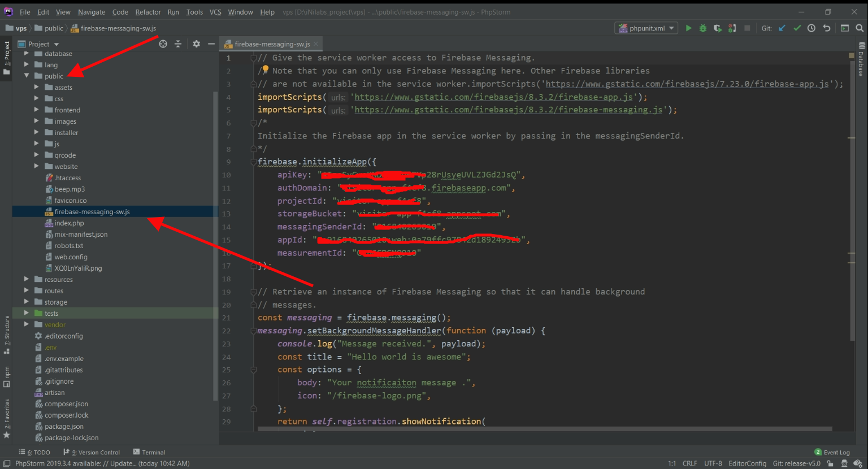Expand the assets folder
868x469 pixels.
pyautogui.click(x=36, y=87)
